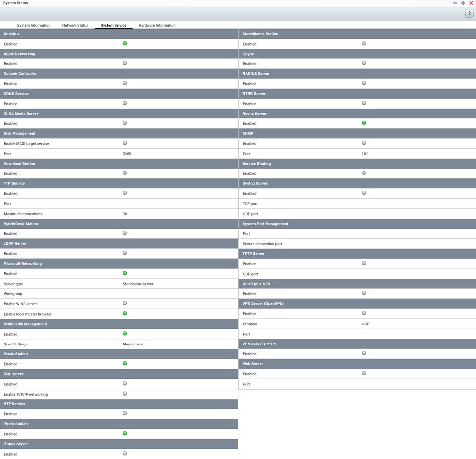Image resolution: width=476 pixels, height=459 pixels.
Task: Close the System Status window
Action: [x=471, y=3]
